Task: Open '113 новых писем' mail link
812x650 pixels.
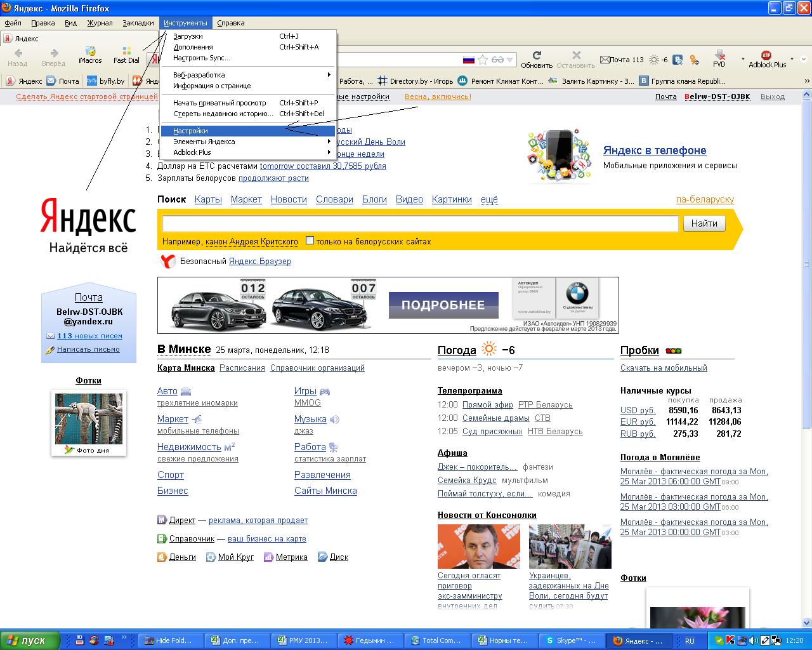Action: point(89,336)
